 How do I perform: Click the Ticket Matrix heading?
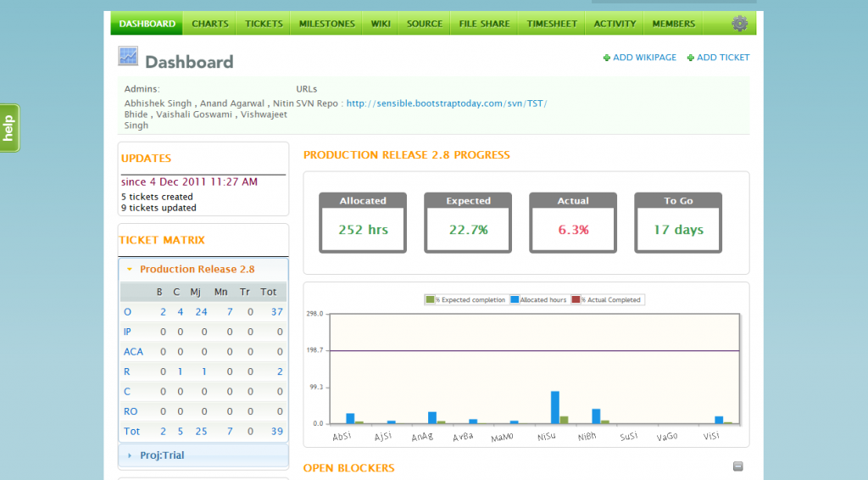[162, 240]
